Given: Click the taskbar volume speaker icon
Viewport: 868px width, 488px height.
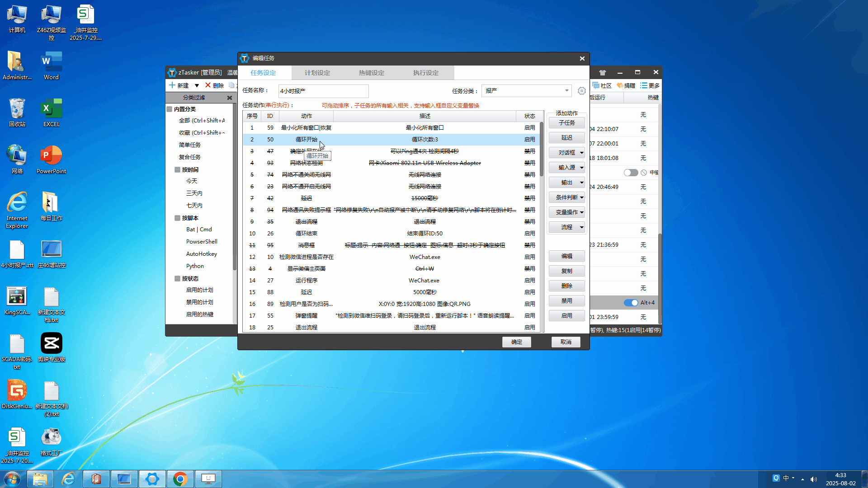Looking at the screenshot, I should [814, 479].
